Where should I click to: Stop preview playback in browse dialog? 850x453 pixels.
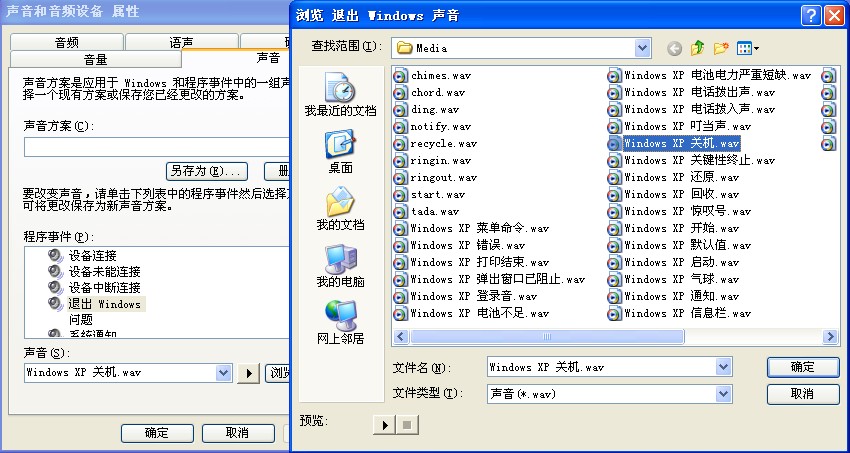(x=407, y=425)
